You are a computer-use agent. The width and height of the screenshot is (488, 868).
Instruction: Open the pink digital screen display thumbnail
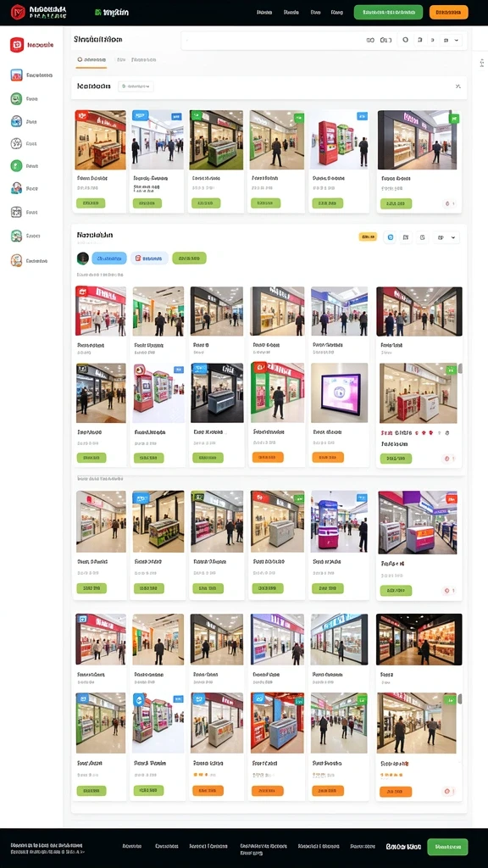(x=339, y=393)
